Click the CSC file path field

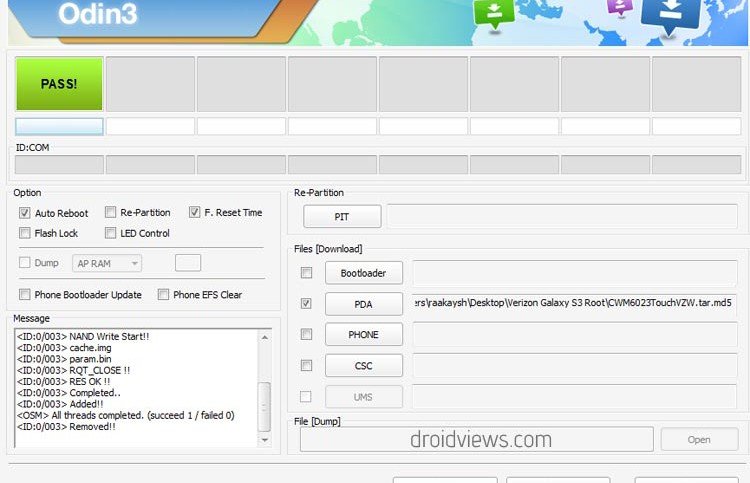[575, 365]
